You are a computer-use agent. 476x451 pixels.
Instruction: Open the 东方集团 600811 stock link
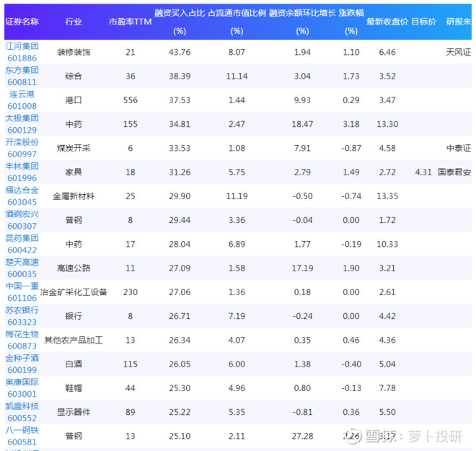[x=22, y=76]
